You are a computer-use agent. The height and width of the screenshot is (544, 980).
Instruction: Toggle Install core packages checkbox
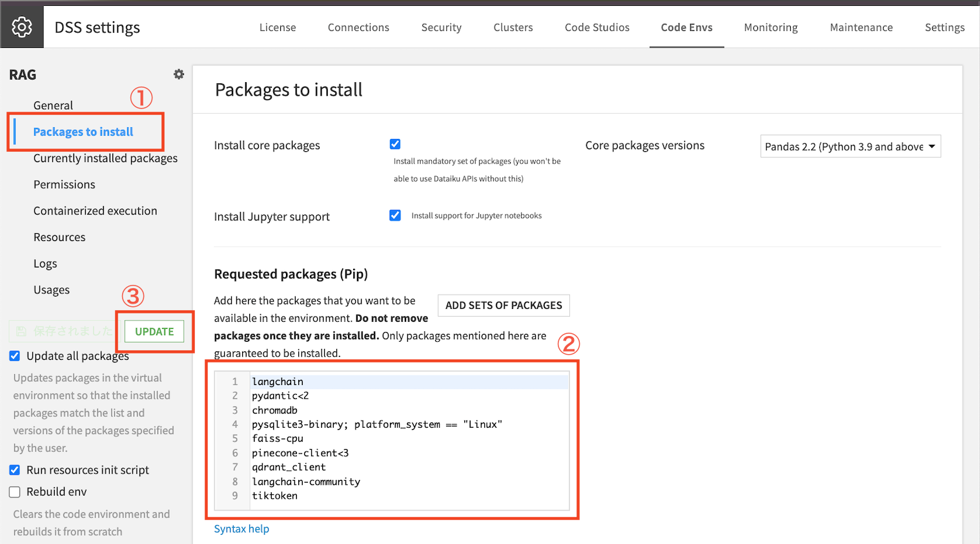395,144
